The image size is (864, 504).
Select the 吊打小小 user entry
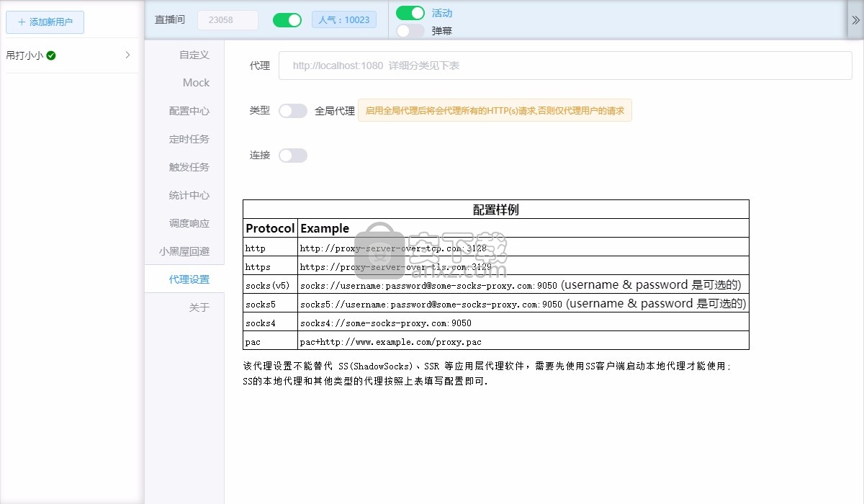[x=69, y=55]
